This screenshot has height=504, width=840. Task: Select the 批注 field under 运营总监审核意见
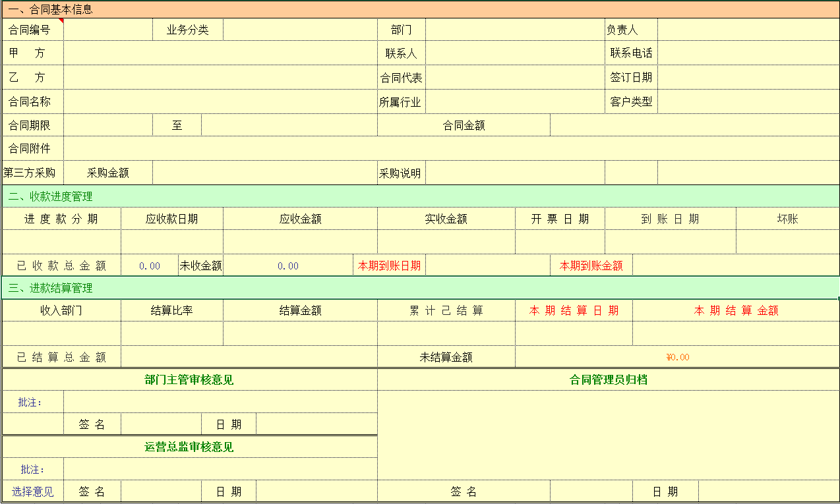[220, 469]
